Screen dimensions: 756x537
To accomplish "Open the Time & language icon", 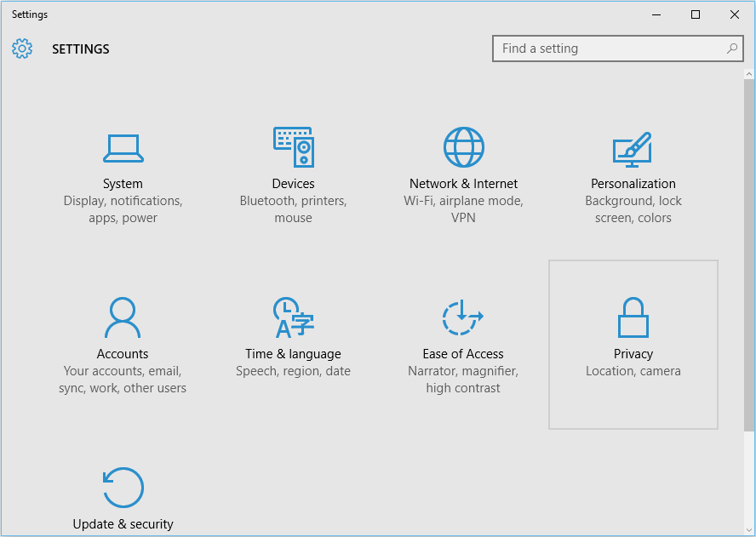I will point(293,317).
